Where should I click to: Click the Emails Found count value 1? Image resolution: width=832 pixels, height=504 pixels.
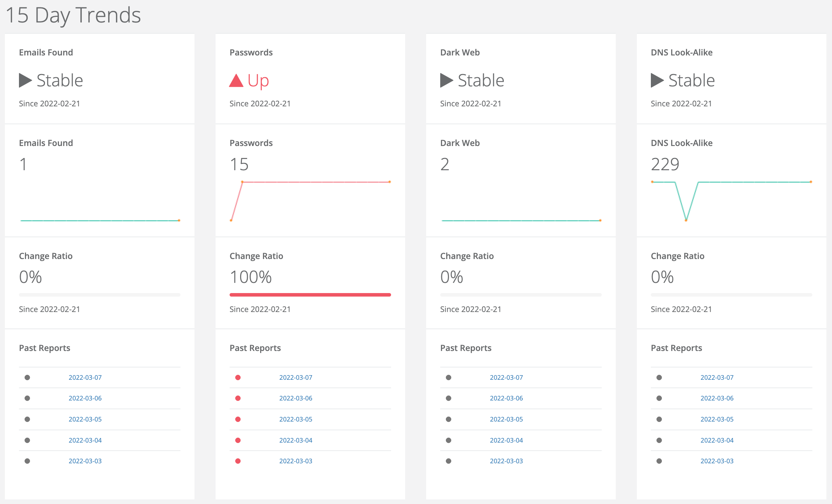click(x=23, y=164)
